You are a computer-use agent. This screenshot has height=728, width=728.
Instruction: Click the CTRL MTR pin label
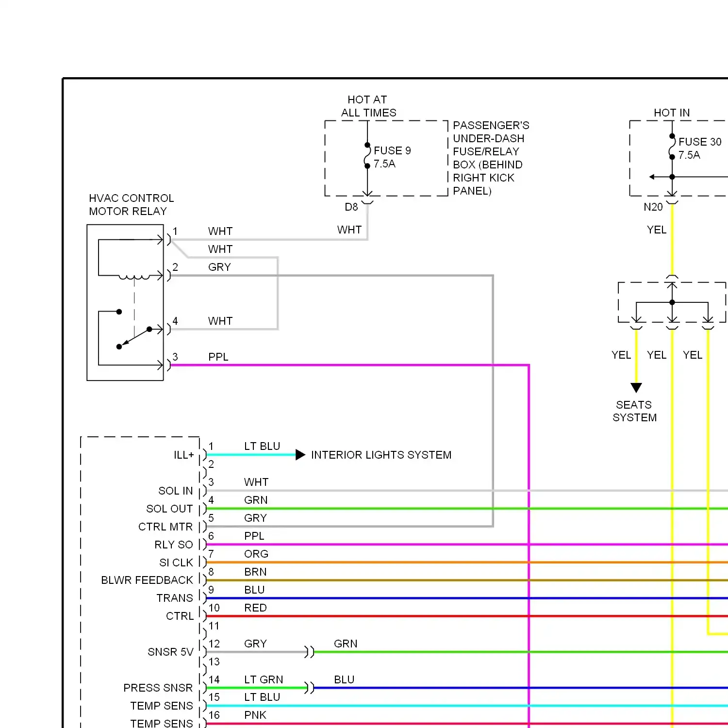click(165, 527)
